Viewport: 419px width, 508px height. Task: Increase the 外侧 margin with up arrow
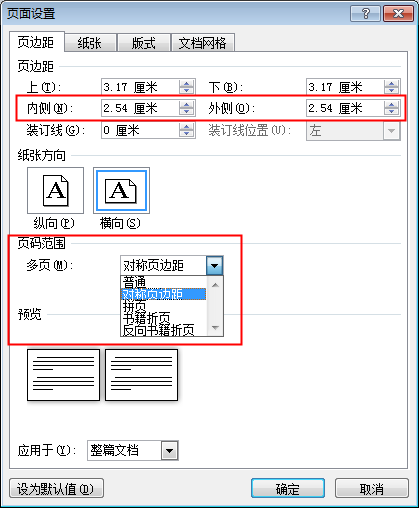pos(392,104)
